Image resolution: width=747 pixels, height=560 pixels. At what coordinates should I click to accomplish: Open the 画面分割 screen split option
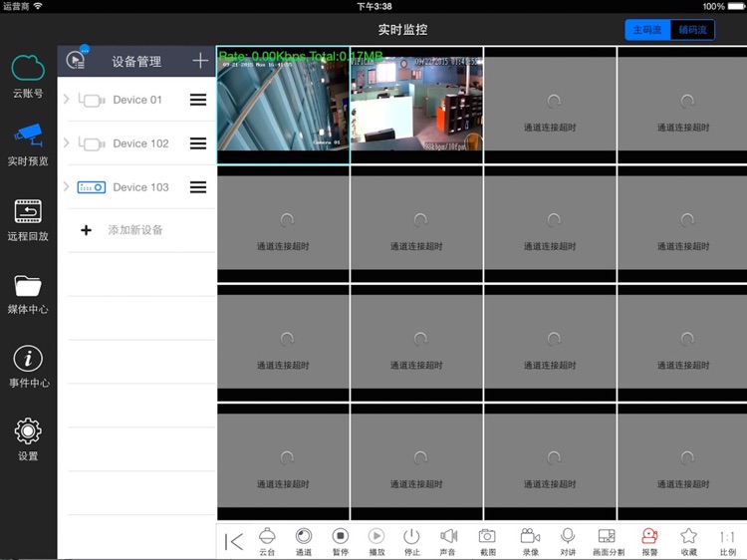click(608, 542)
